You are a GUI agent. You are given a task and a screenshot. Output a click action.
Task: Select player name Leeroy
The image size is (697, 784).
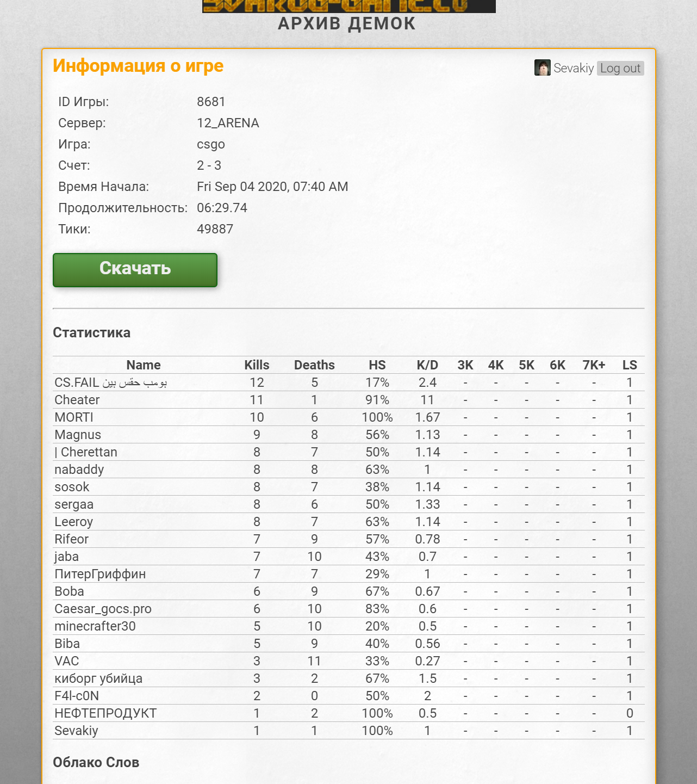pos(74,522)
